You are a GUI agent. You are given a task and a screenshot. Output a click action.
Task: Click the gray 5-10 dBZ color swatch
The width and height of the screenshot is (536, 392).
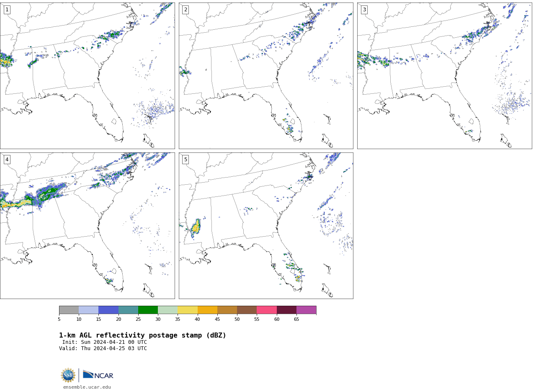[69, 310]
